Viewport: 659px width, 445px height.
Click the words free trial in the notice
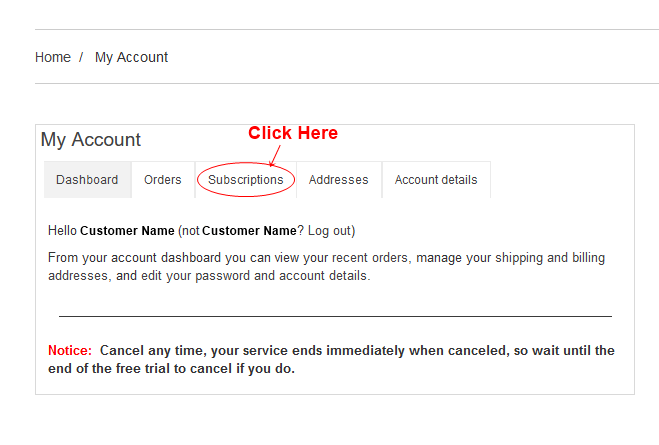[x=143, y=369]
